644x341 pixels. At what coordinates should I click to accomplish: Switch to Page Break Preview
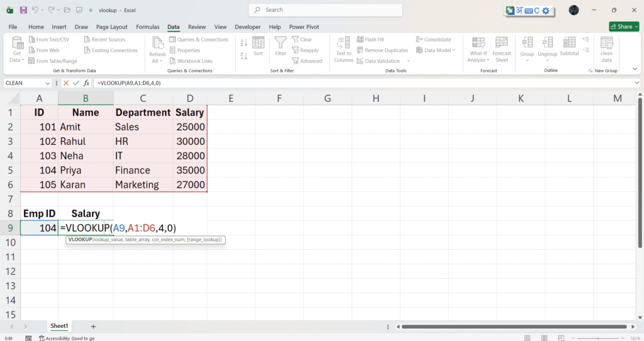tap(560, 338)
